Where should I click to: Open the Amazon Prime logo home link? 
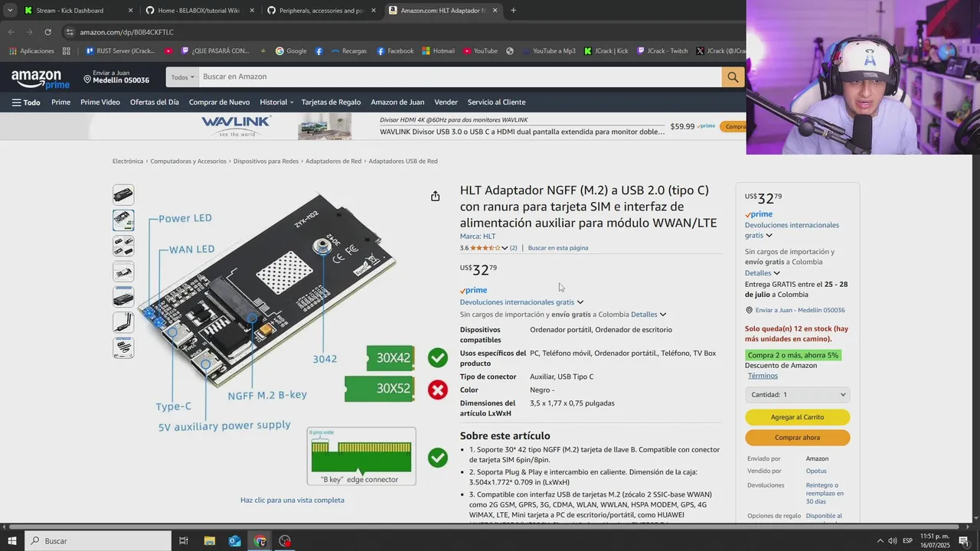pos(40,78)
